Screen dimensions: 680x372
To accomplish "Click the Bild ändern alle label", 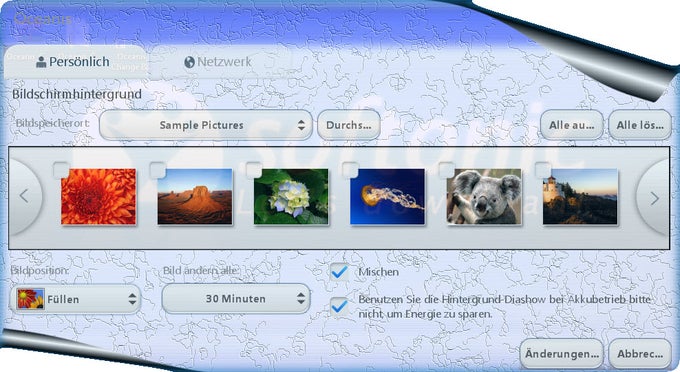I will [x=201, y=271].
